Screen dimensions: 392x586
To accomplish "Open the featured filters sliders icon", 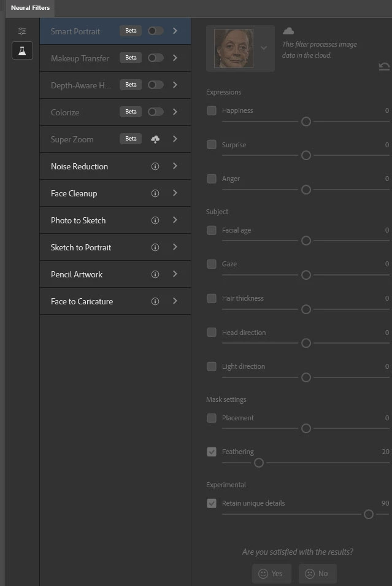I will [22, 31].
